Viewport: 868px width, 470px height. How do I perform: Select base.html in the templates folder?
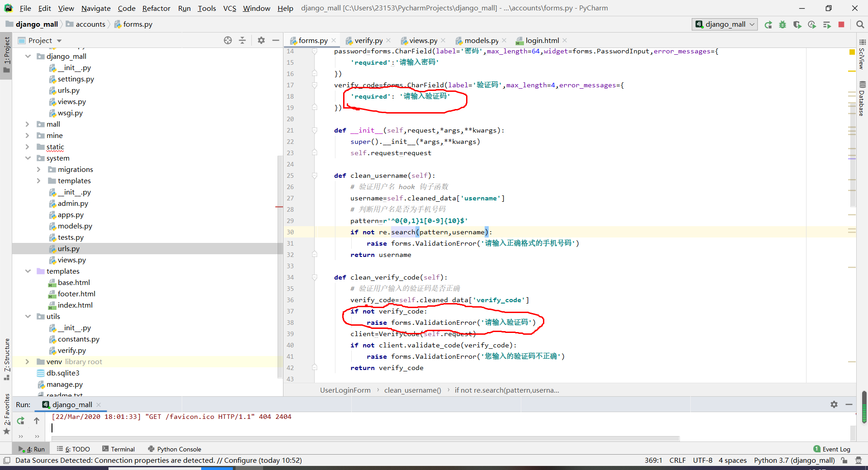[74, 282]
